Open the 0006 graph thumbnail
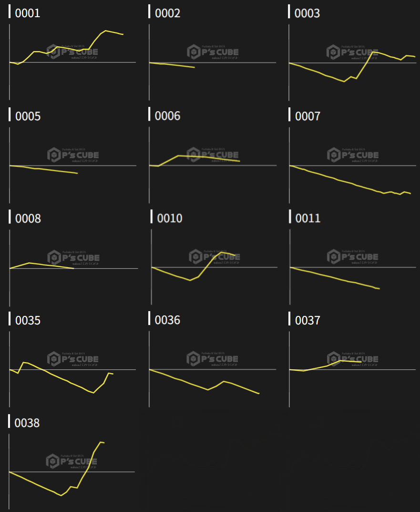Viewport: 420px width, 512px height. coord(213,165)
